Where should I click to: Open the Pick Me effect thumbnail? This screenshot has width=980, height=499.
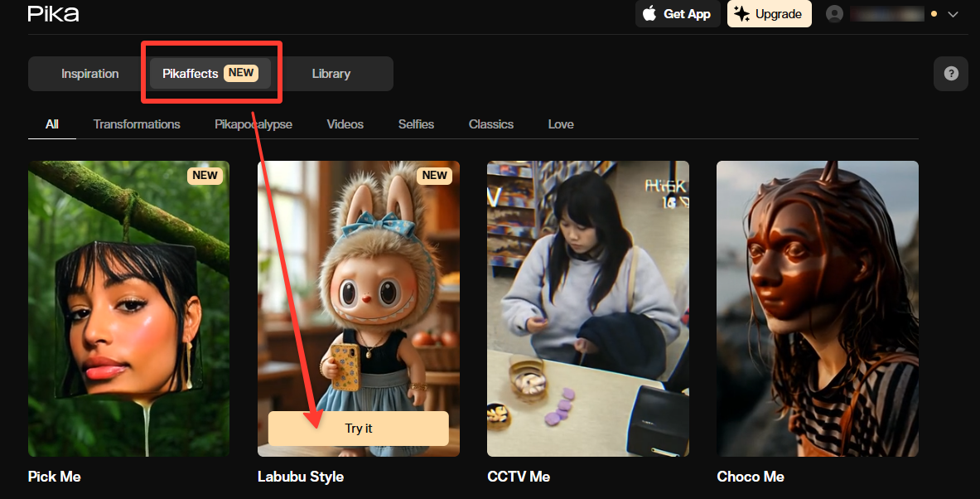coord(128,308)
